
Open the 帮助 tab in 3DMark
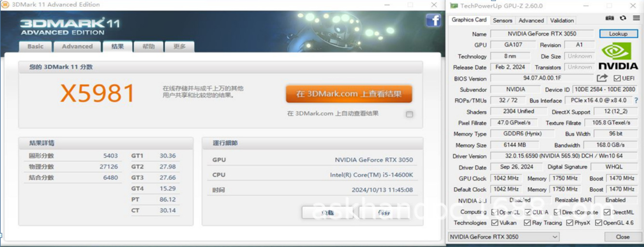[148, 46]
